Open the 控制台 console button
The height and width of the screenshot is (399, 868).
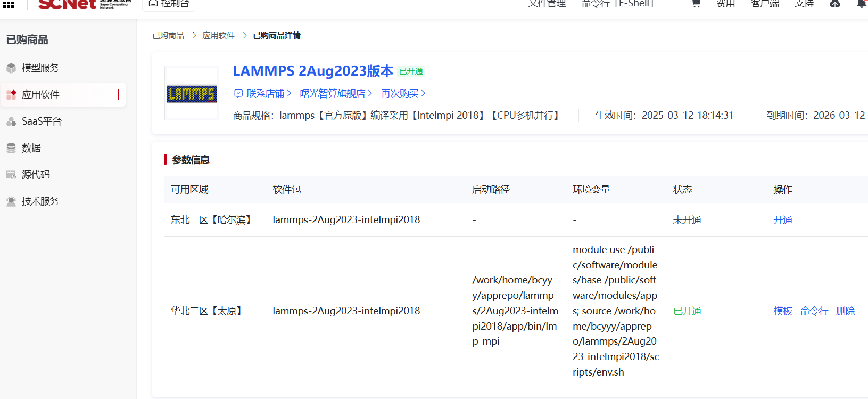click(x=169, y=4)
